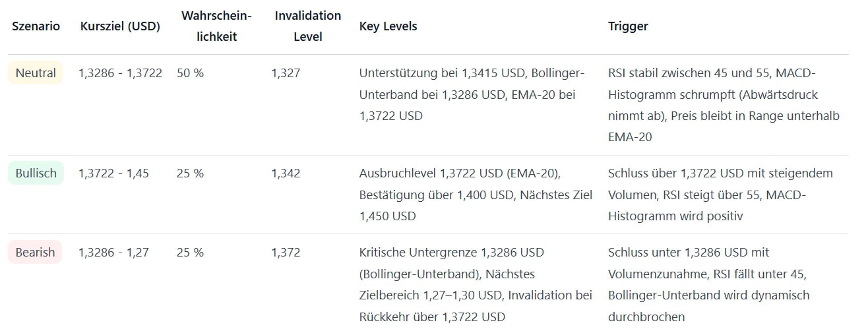This screenshot has width=868, height=335.
Task: Select the price target 1,3722 - 1,45
Action: click(x=113, y=173)
